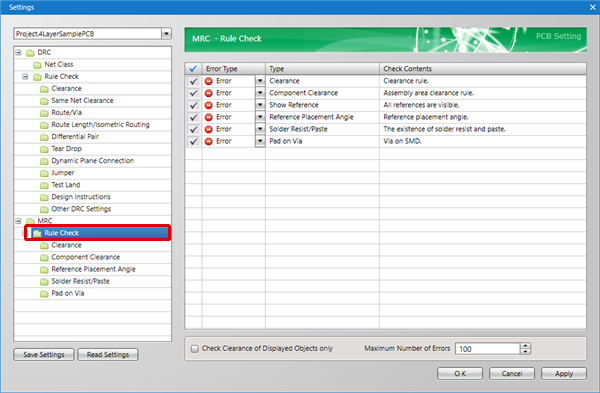Click the red error icon in the Show Reference row
The width and height of the screenshot is (600, 393).
point(209,105)
